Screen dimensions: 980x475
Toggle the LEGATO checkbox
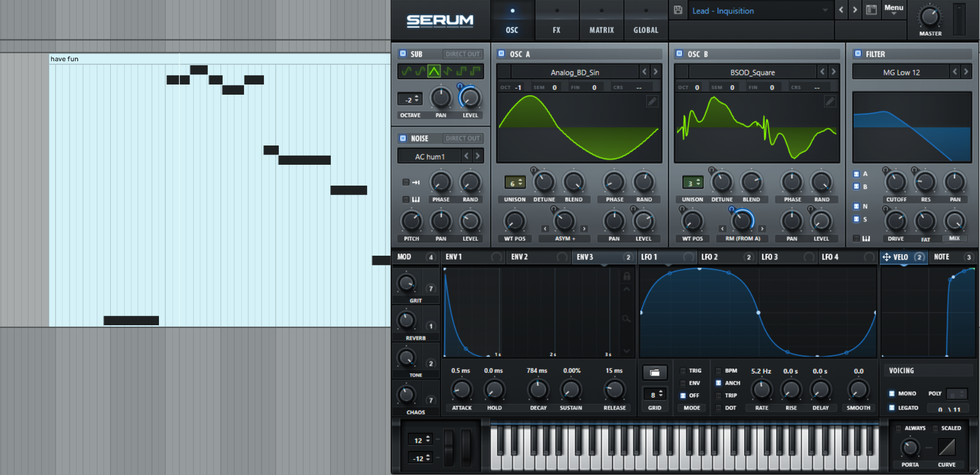[x=892, y=408]
